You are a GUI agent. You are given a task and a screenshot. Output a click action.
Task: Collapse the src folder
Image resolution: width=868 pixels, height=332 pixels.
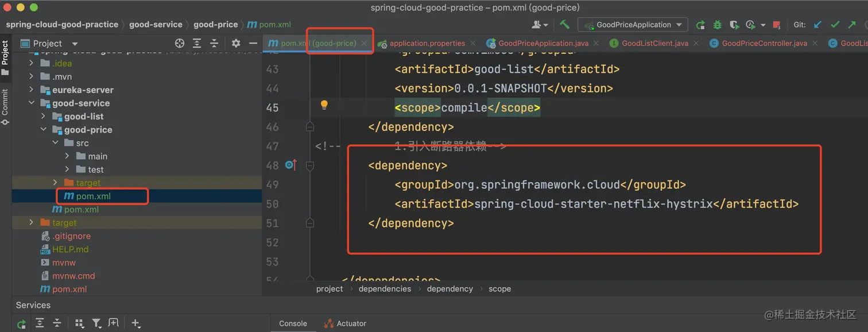55,143
